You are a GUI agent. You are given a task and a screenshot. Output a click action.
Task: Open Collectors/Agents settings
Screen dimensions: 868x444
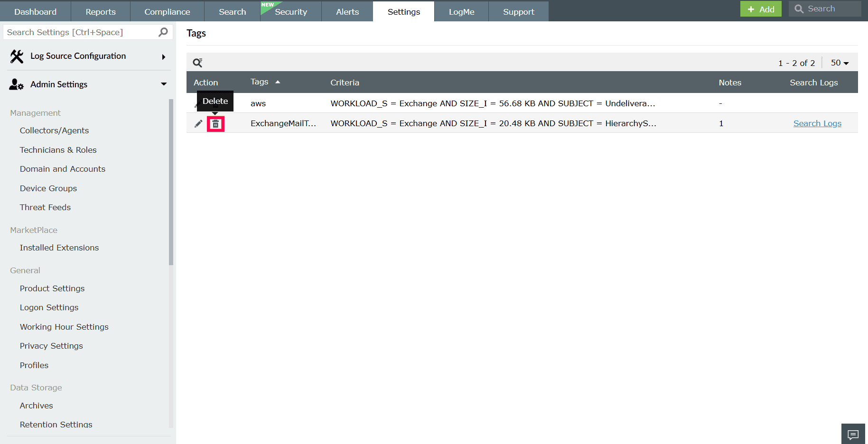[55, 130]
